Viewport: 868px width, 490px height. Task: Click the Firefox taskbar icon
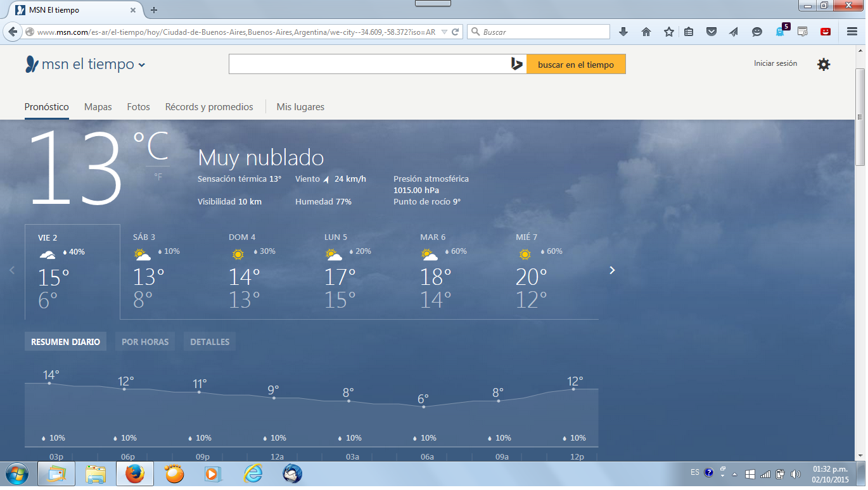coord(134,474)
